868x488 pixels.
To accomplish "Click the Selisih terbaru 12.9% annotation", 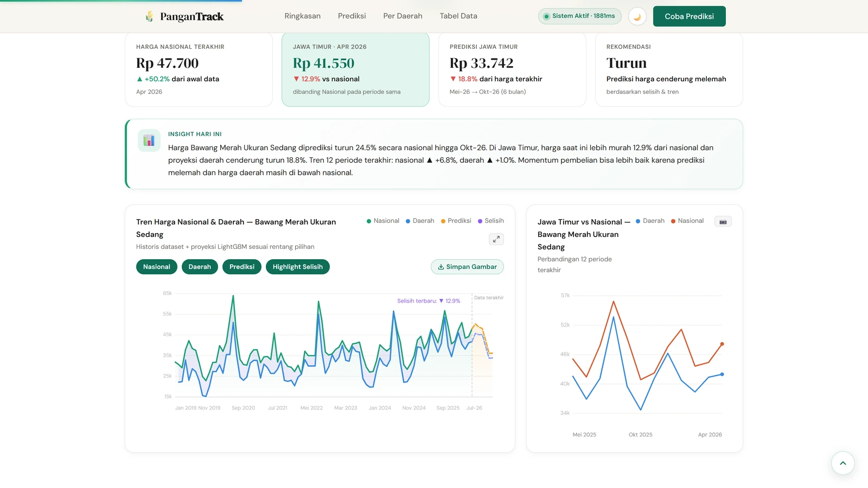I will (429, 301).
